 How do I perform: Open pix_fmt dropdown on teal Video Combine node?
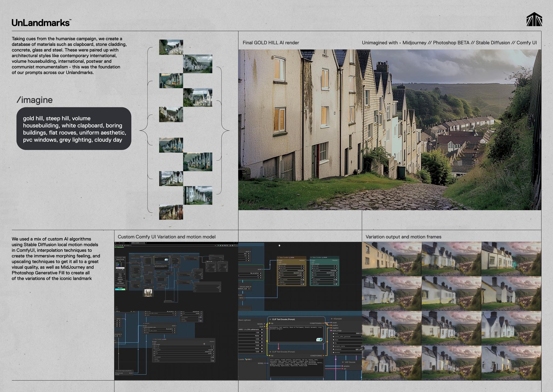coord(324,275)
